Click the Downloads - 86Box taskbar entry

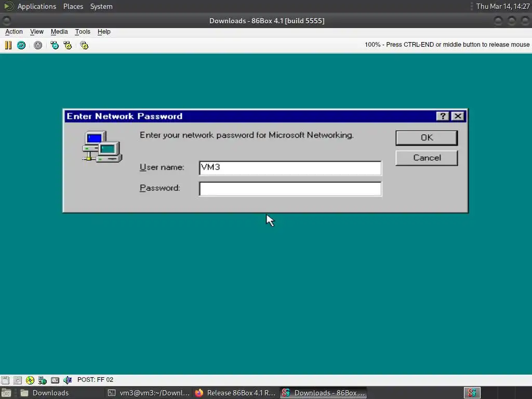click(323, 393)
